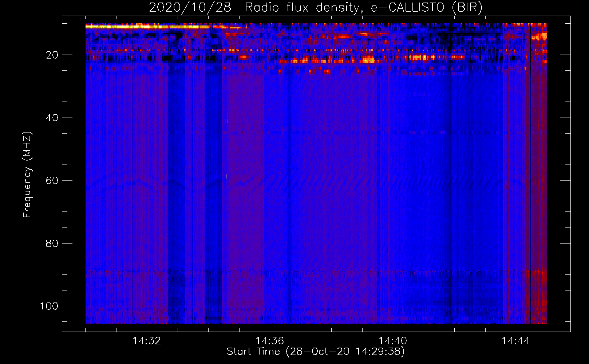
Task: Click the 'Frequency (MHZ)' axis label
Action: click(x=27, y=175)
